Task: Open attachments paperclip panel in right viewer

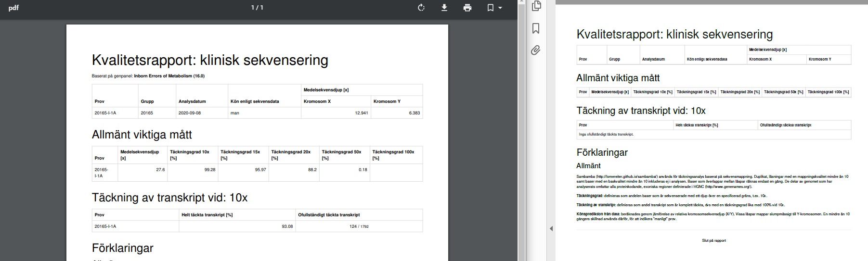Action: [x=536, y=50]
